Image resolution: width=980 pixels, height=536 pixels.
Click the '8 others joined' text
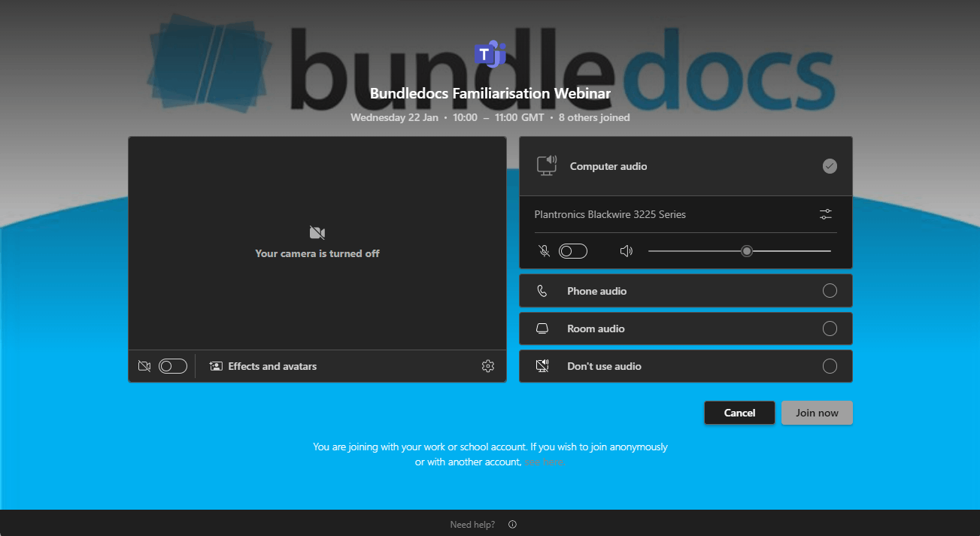594,117
